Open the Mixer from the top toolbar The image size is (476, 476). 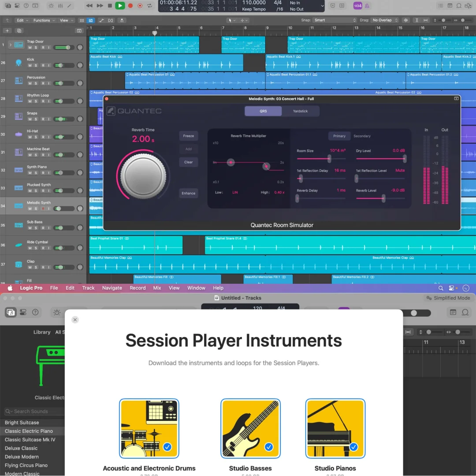pyautogui.click(x=61, y=6)
